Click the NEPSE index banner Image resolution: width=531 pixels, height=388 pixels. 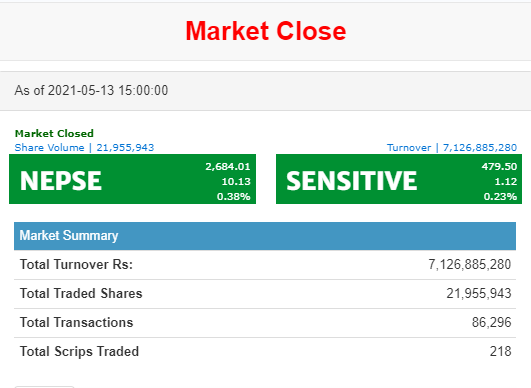coord(132,179)
